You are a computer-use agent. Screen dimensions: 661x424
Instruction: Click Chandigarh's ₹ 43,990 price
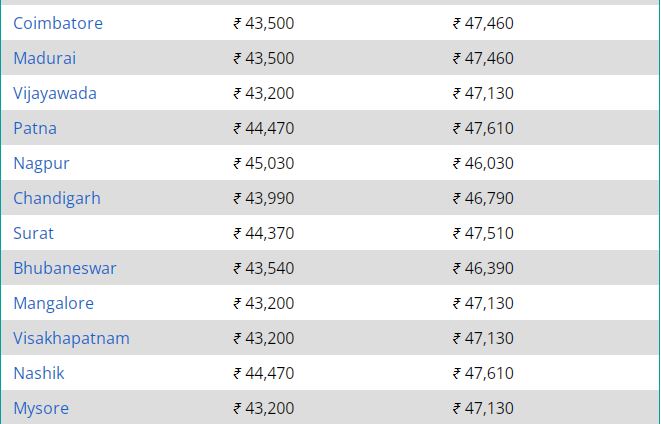[x=264, y=198]
